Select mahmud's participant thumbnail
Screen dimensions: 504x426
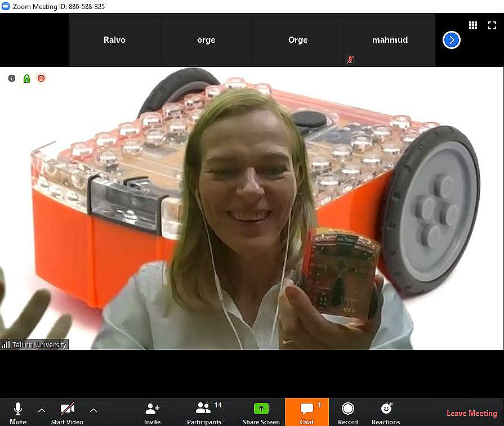[x=390, y=40]
